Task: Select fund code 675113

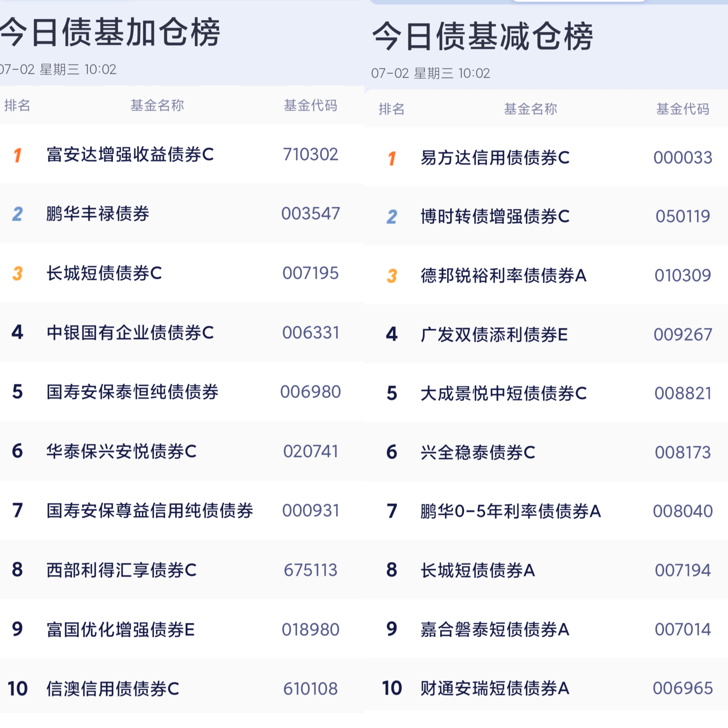Action: 311,570
